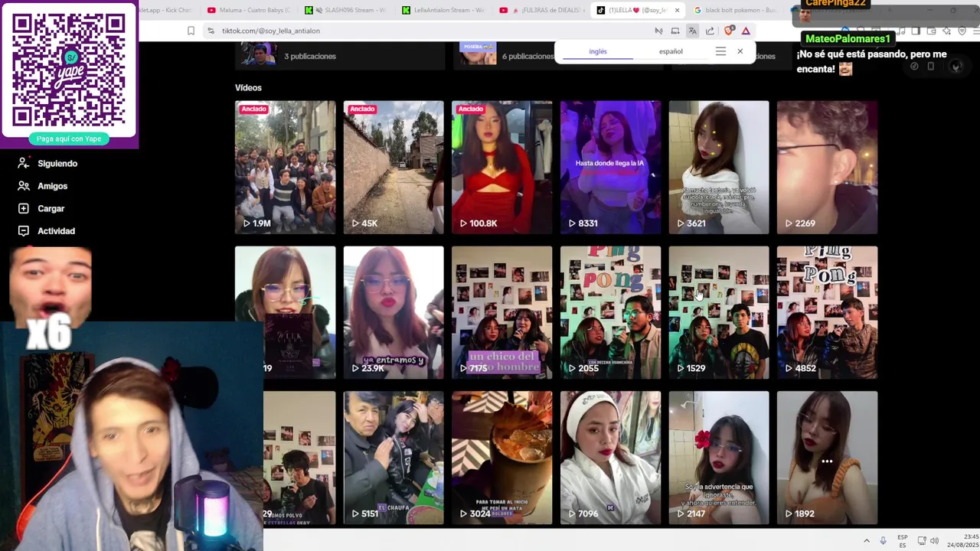Open the video with 1529 views

pos(719,312)
